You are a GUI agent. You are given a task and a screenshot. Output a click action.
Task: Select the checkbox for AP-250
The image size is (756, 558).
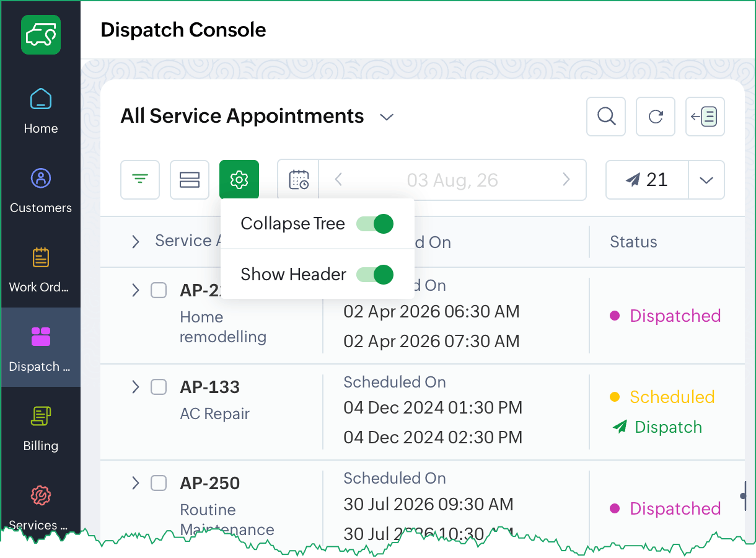pos(159,483)
